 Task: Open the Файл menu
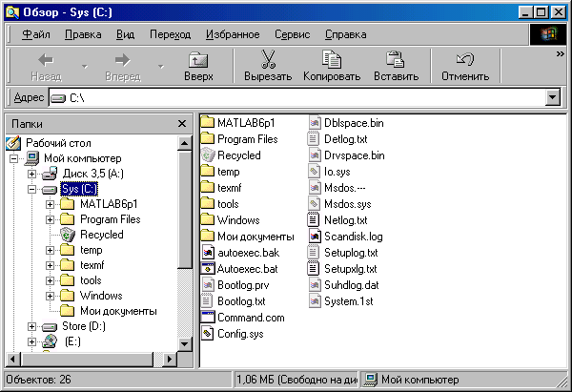pyautogui.click(x=36, y=34)
